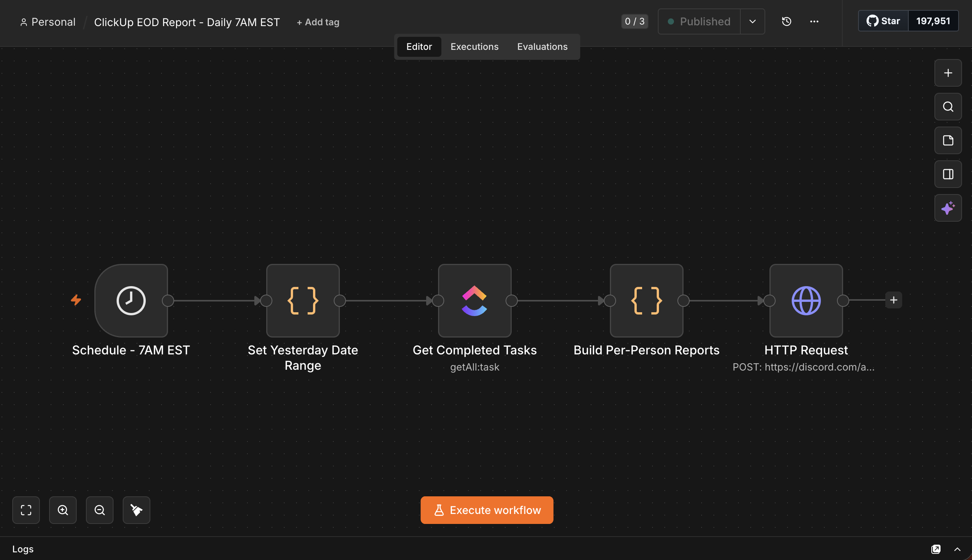The height and width of the screenshot is (560, 972).
Task: Click the Get Completed Tasks label
Action: (474, 350)
